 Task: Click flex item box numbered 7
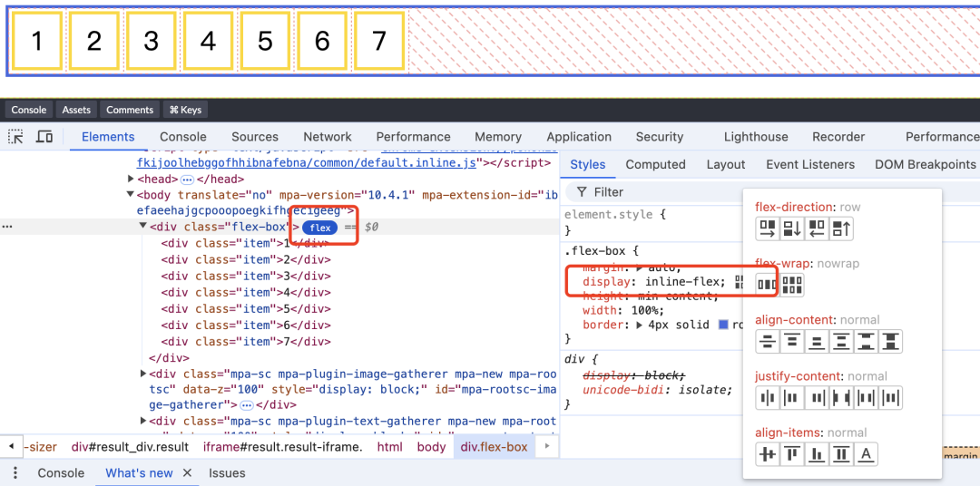pyautogui.click(x=378, y=41)
